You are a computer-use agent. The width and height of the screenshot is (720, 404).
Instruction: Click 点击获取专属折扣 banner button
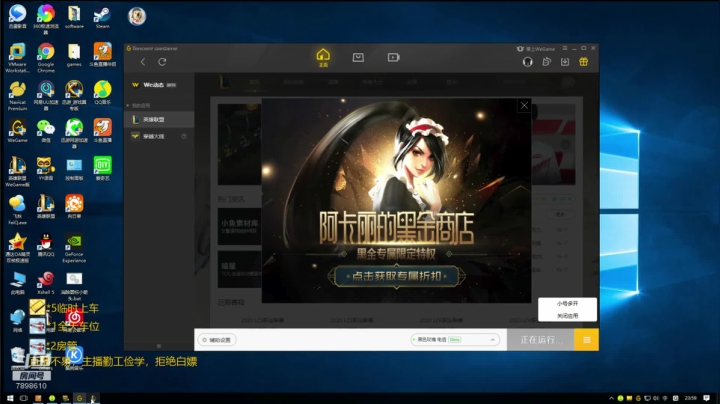(396, 276)
